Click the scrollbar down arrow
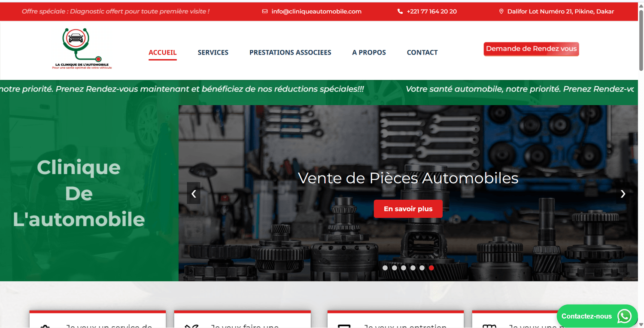Screen dimensions: 644x328 coord(641,325)
